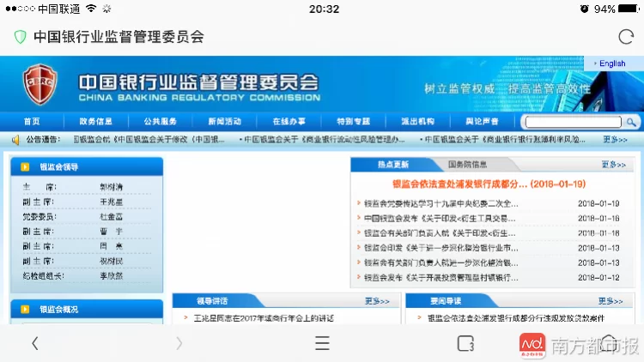Tap the browser address bar title

[x=118, y=37]
